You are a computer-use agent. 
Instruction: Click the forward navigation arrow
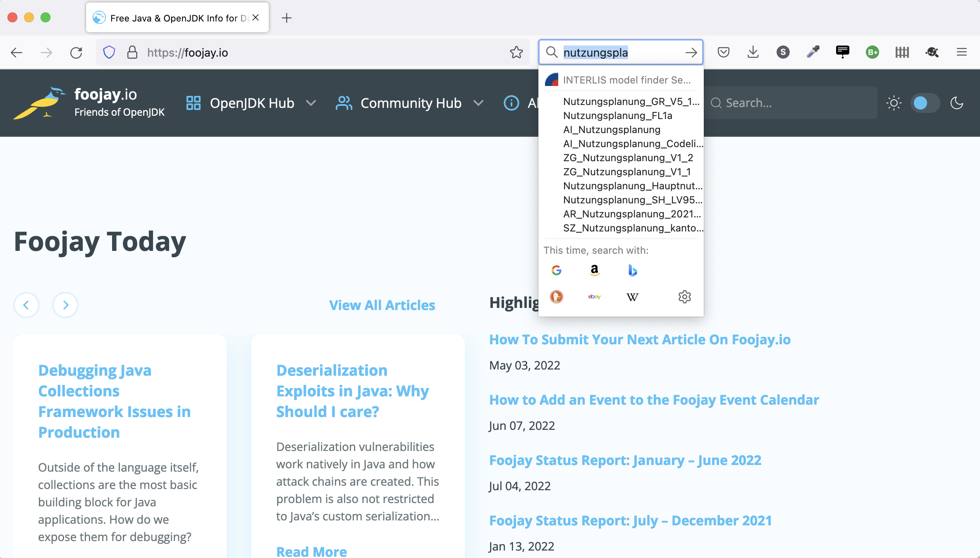click(46, 52)
